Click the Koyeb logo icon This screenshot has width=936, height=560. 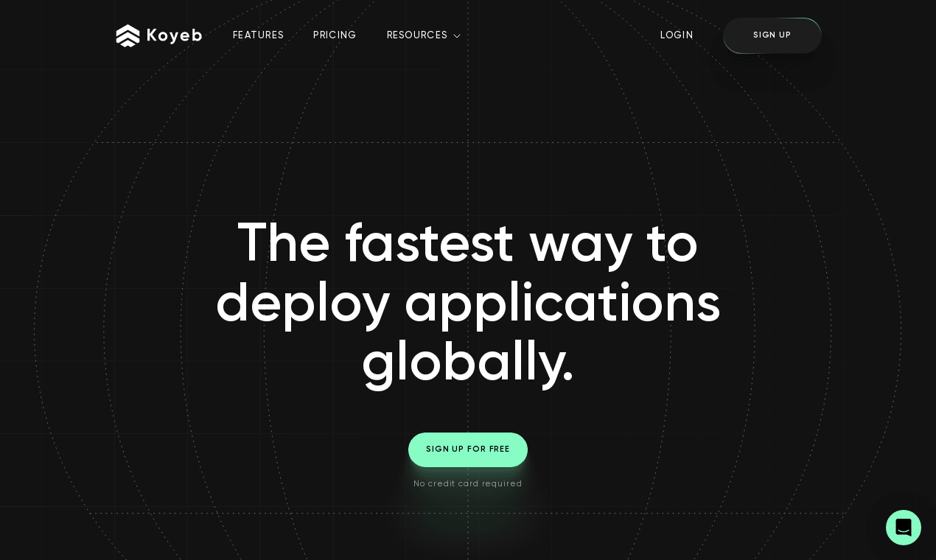pyautogui.click(x=128, y=35)
